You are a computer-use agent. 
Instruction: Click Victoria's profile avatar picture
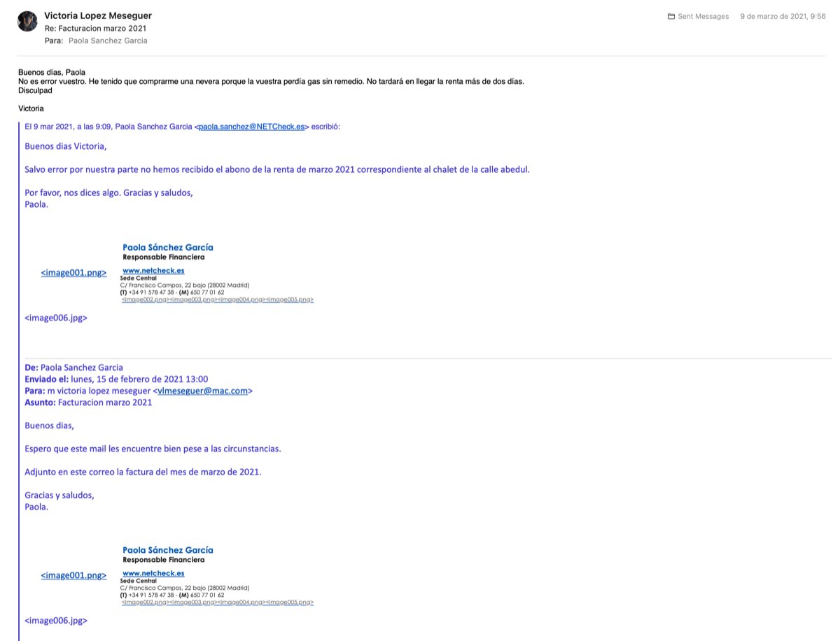27,22
